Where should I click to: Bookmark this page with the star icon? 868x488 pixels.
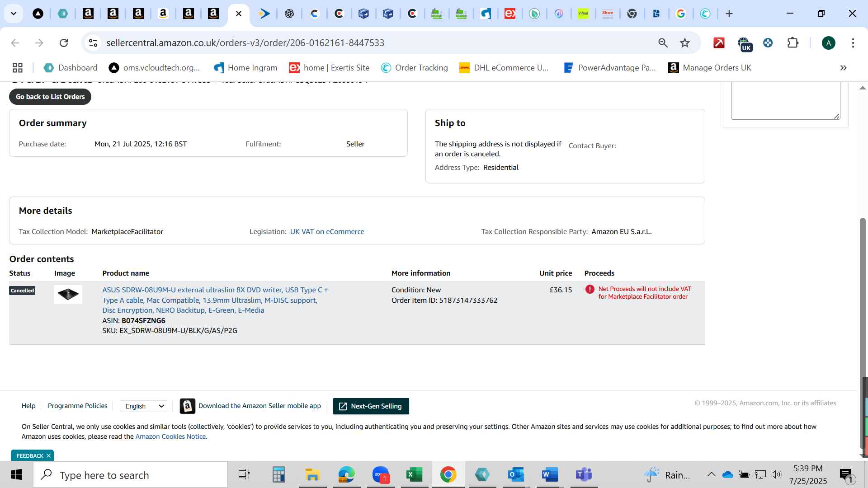tap(685, 43)
